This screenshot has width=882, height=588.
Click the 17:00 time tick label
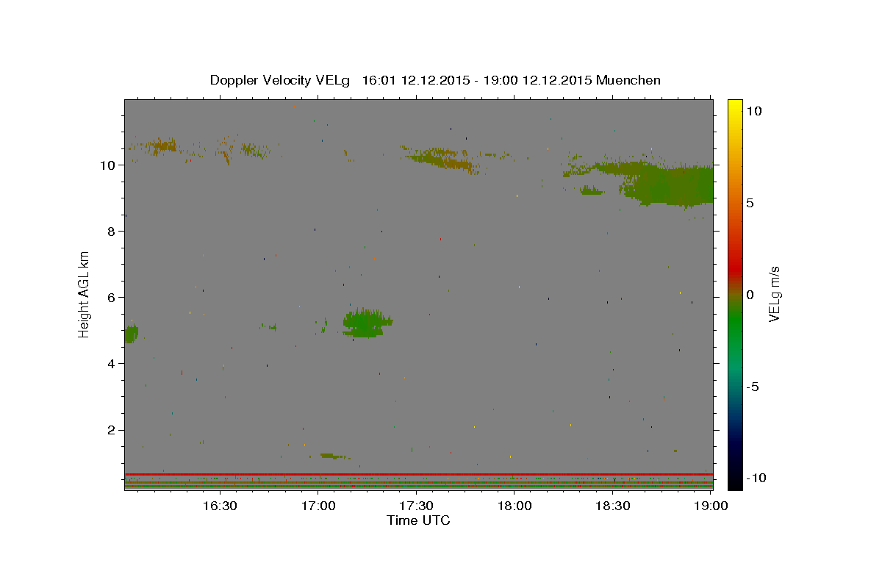tap(318, 506)
